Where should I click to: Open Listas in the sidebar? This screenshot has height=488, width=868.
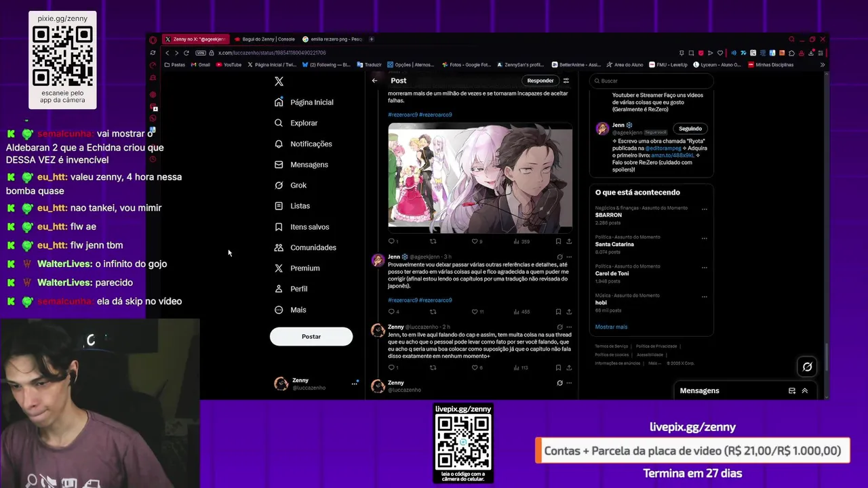(292, 206)
